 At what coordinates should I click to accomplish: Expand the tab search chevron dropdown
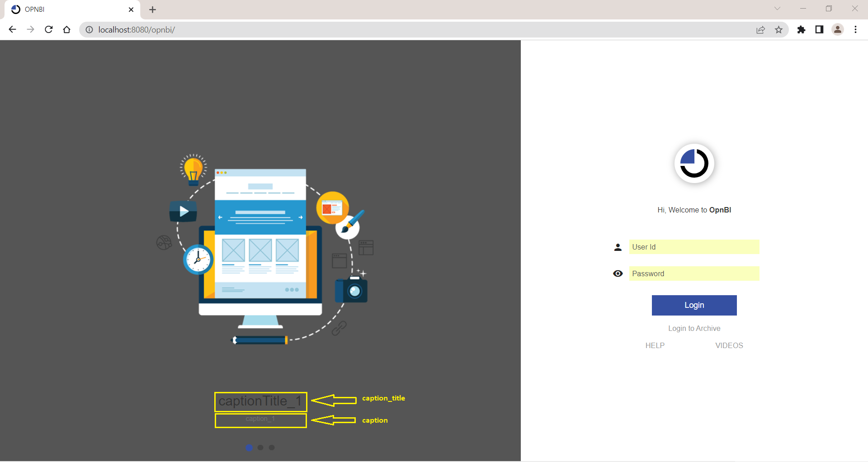click(777, 9)
